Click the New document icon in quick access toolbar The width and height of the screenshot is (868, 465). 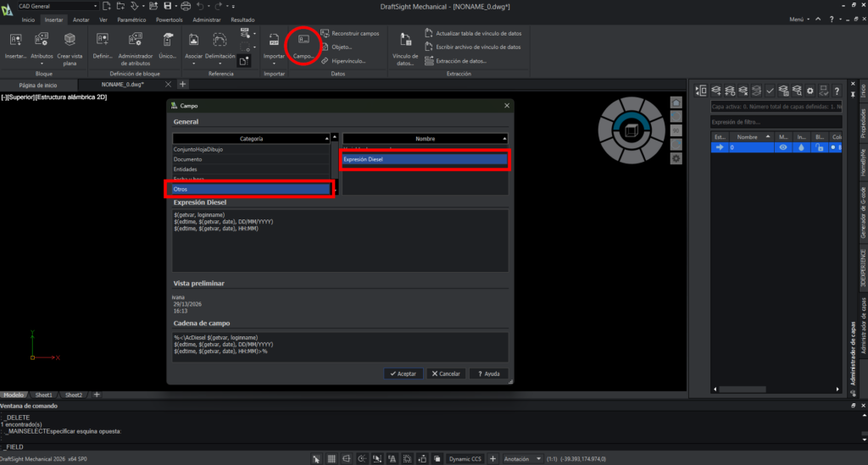tap(107, 6)
